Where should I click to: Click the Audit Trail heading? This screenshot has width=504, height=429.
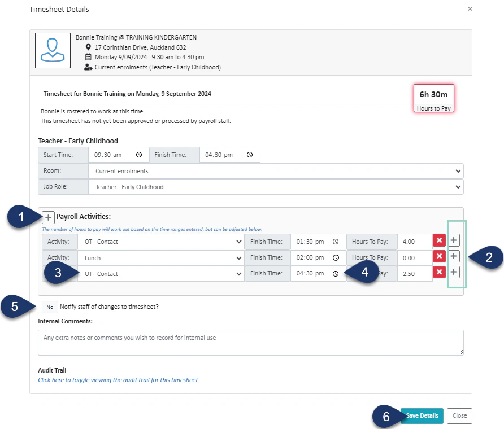[x=52, y=370]
